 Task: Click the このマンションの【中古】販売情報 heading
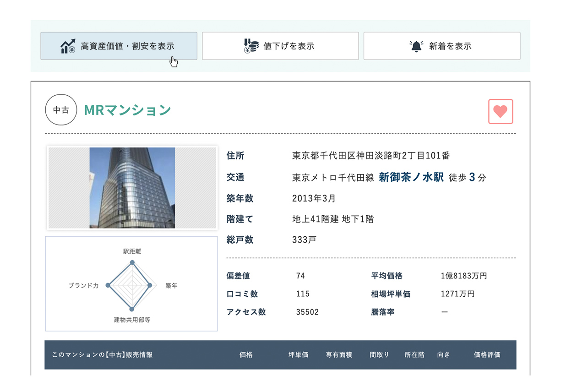click(102, 355)
